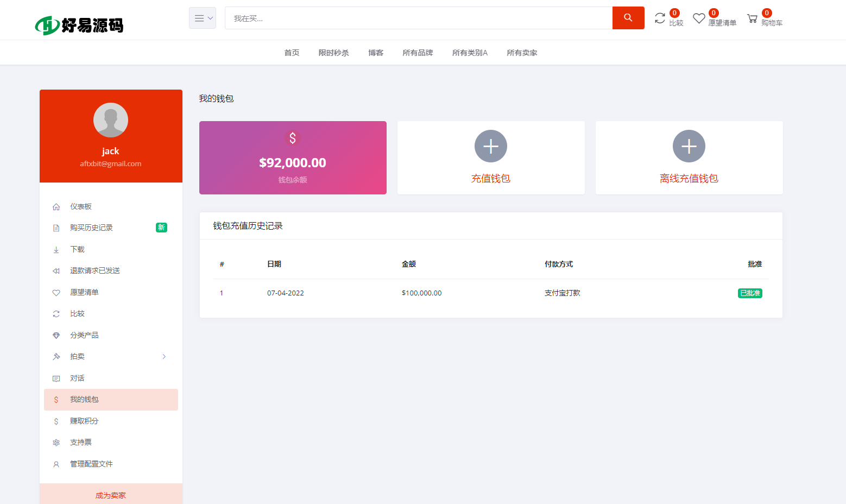Click the support icon beside 支持票
Screen dimensions: 846x504
[x=56, y=443]
